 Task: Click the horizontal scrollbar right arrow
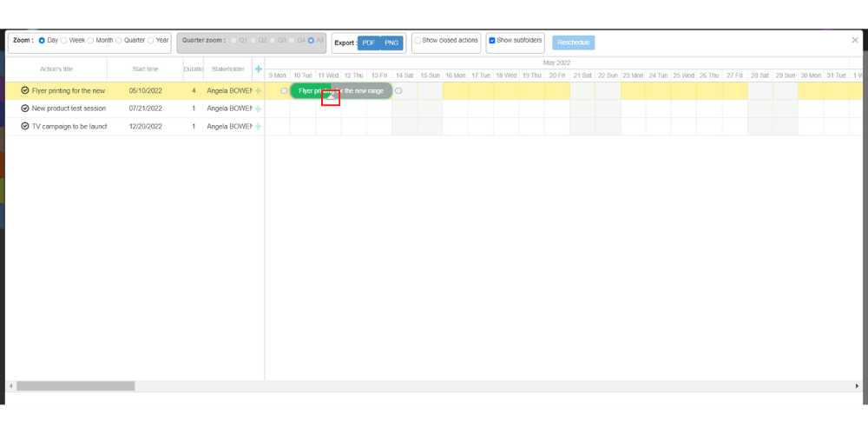pos(857,385)
